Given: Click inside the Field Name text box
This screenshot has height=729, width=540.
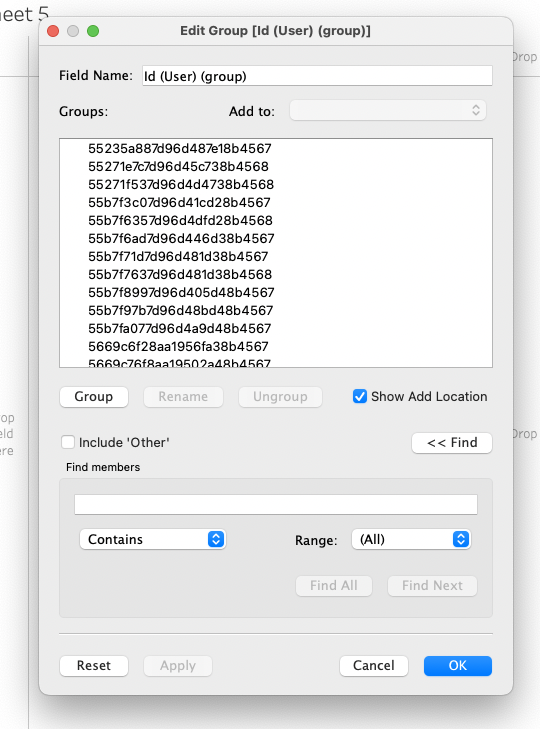Looking at the screenshot, I should tap(317, 76).
